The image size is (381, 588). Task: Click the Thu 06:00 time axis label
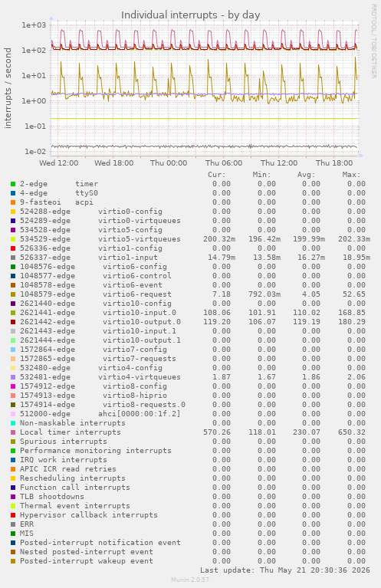[224, 163]
